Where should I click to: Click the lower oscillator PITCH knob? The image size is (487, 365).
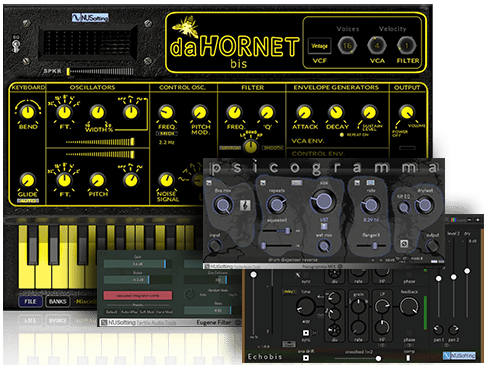(98, 181)
